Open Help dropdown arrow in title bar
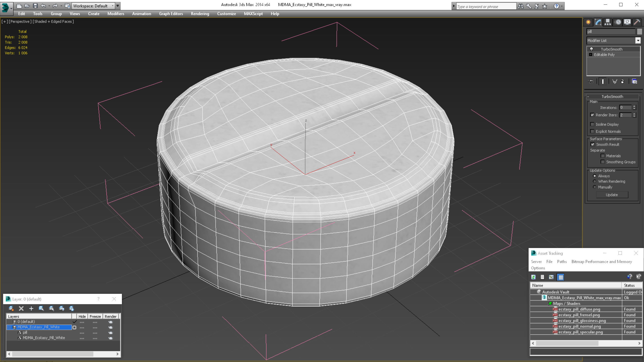The height and width of the screenshot is (362, 644). click(562, 6)
